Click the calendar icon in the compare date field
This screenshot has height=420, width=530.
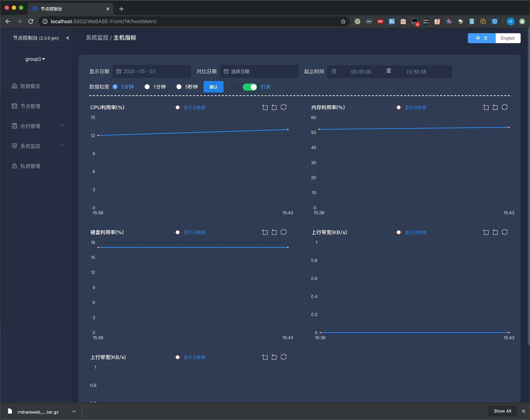click(226, 71)
